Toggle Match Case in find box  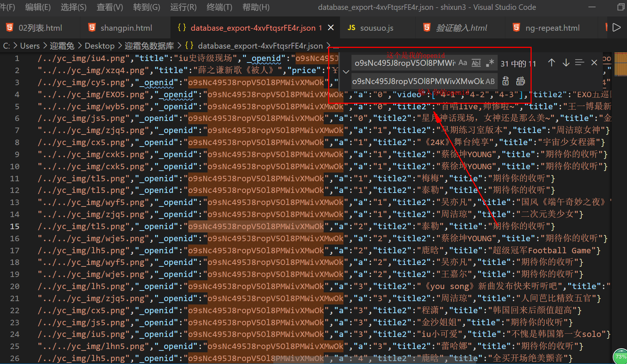click(x=463, y=63)
